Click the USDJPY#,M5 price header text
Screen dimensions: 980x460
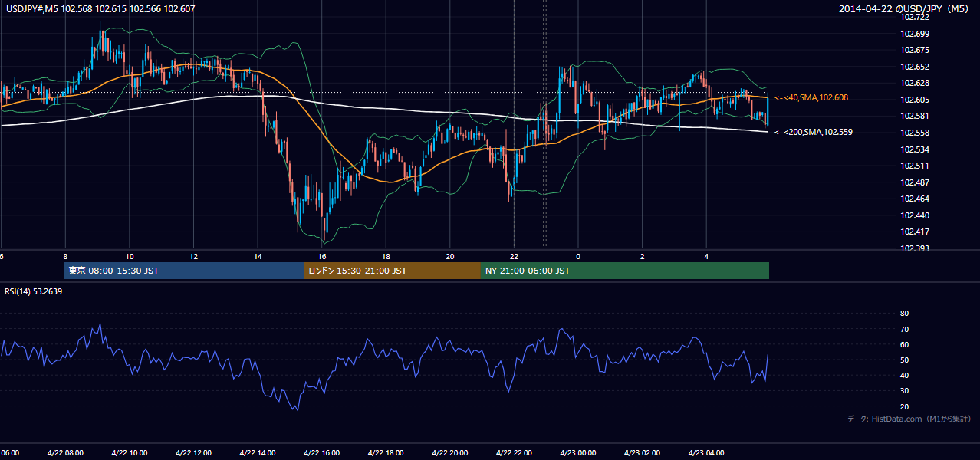[x=100, y=9]
